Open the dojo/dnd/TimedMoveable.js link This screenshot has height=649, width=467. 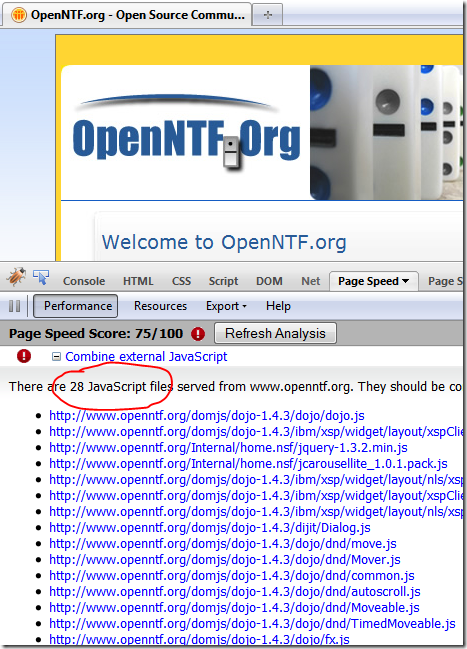click(253, 623)
